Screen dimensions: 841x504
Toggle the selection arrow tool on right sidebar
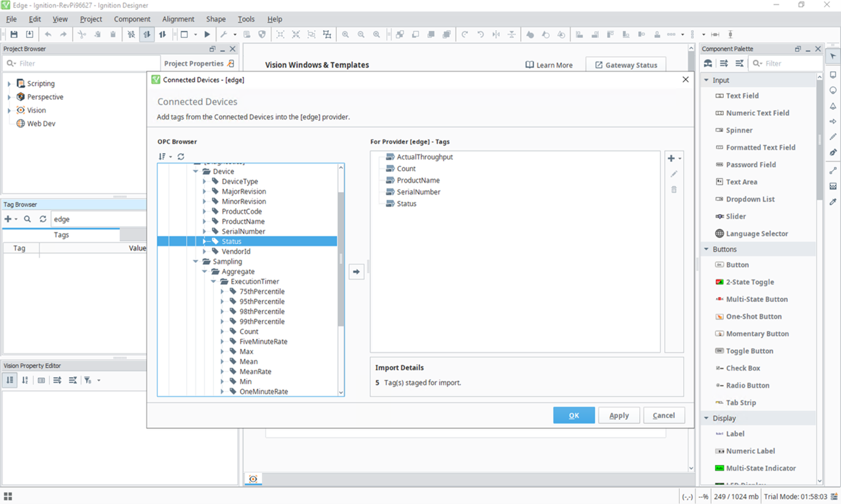(x=833, y=57)
